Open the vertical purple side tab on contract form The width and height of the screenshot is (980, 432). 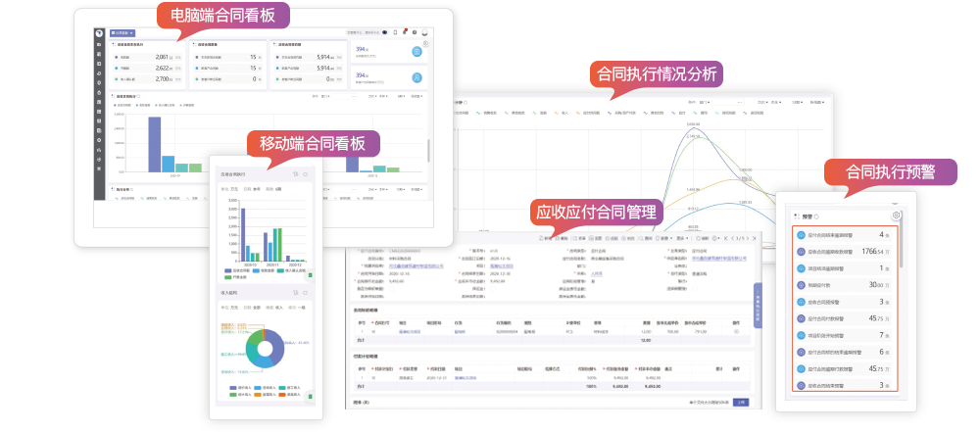(757, 304)
